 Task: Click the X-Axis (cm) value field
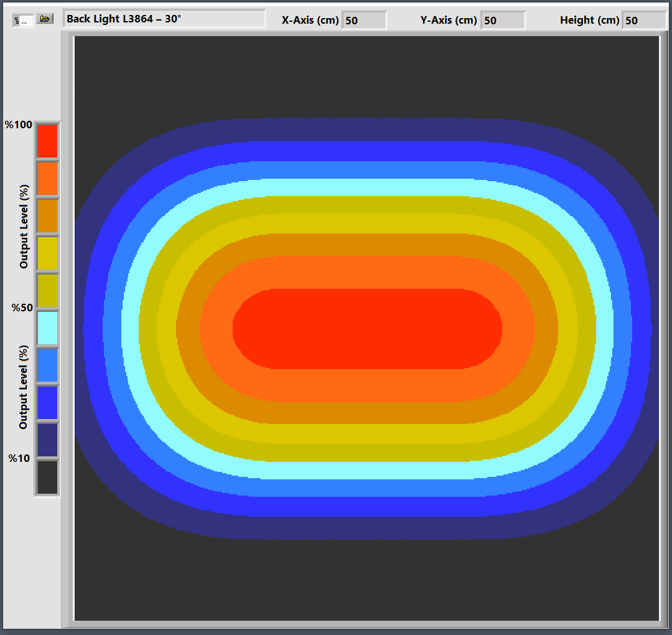tap(364, 21)
